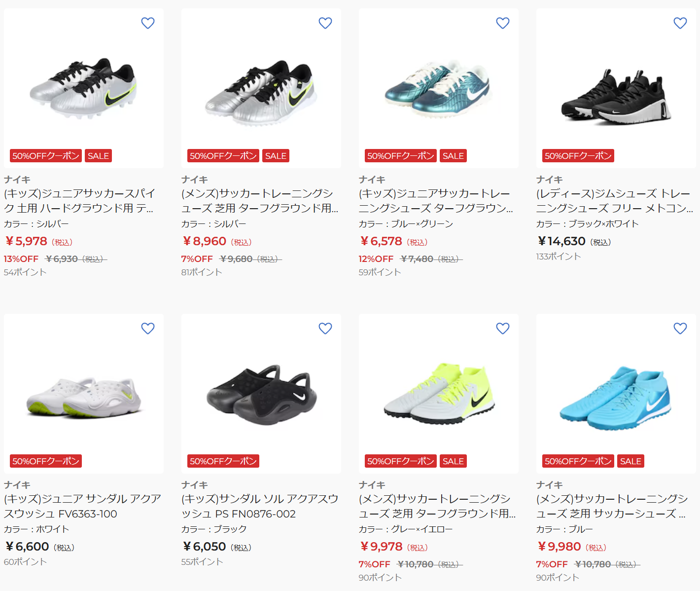Open the blue high-top soccer shoe image
700x591 pixels.
[616, 394]
